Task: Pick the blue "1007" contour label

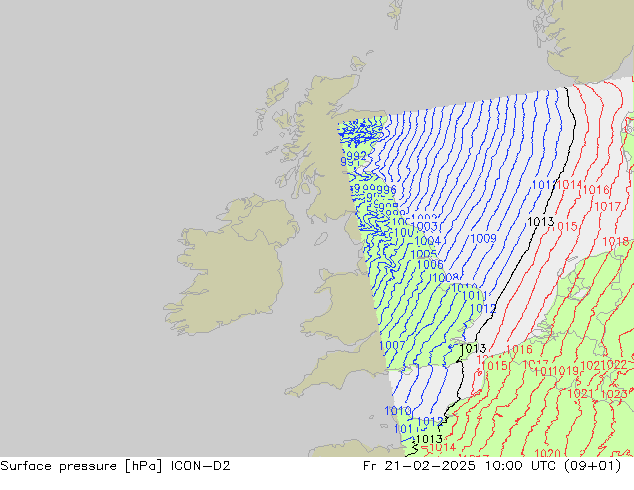Action: [x=392, y=345]
